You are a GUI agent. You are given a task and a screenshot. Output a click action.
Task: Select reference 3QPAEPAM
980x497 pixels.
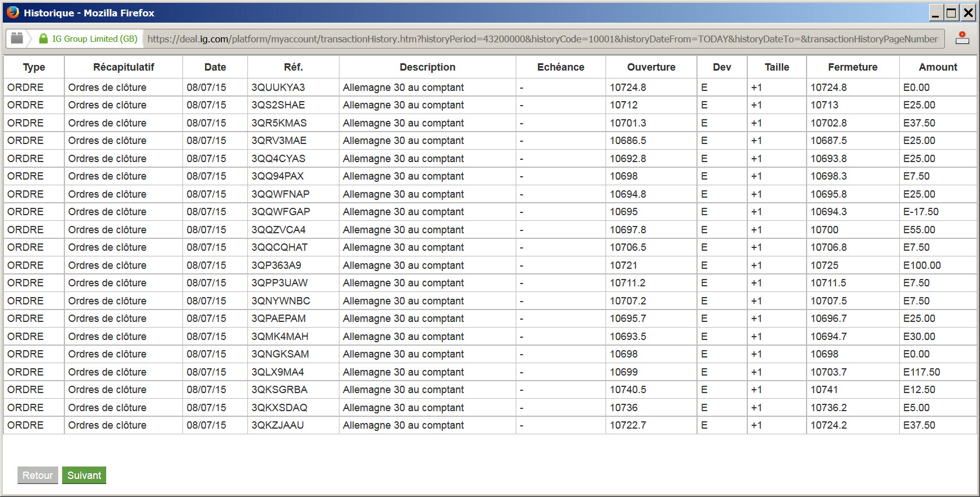click(x=278, y=319)
